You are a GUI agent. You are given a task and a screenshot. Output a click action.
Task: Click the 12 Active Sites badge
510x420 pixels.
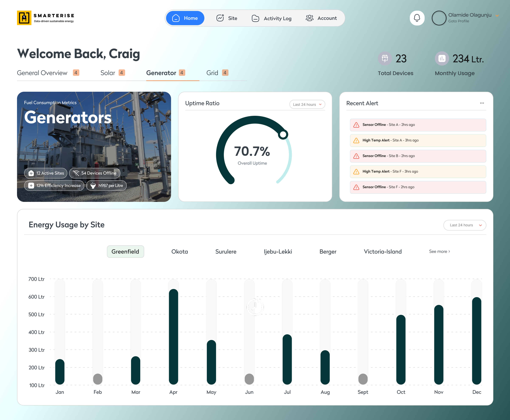[46, 173]
